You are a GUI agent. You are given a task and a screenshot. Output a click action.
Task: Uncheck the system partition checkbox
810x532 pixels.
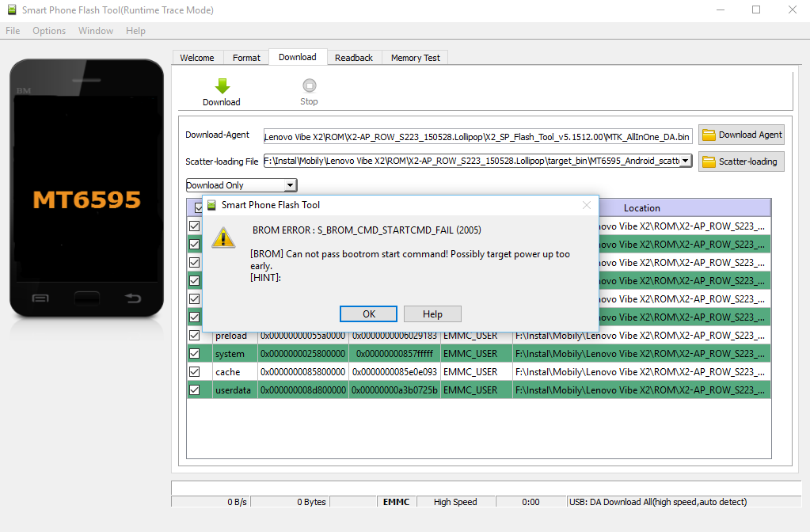click(194, 353)
